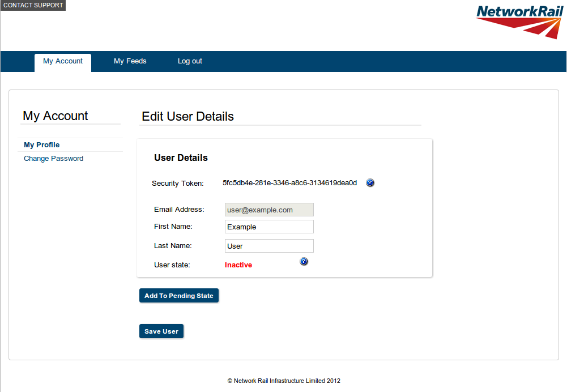Click the red Inactive status text
This screenshot has height=392, width=567.
(x=238, y=265)
